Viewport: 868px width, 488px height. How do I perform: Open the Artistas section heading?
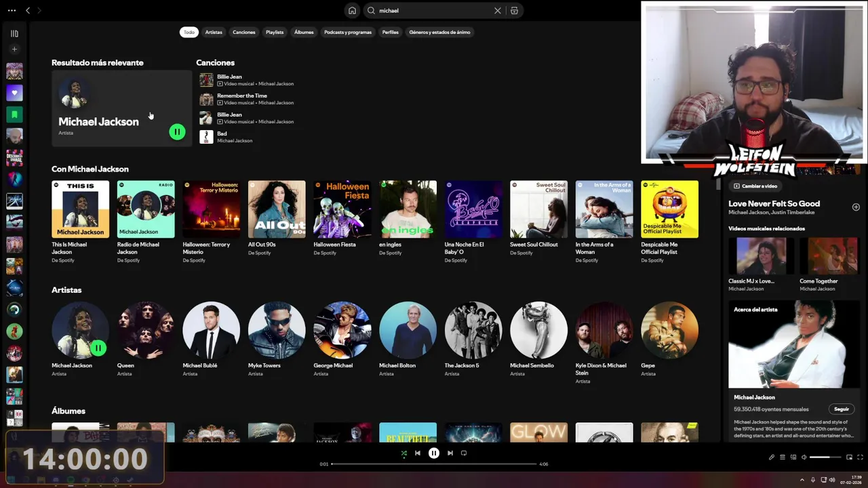(66, 290)
